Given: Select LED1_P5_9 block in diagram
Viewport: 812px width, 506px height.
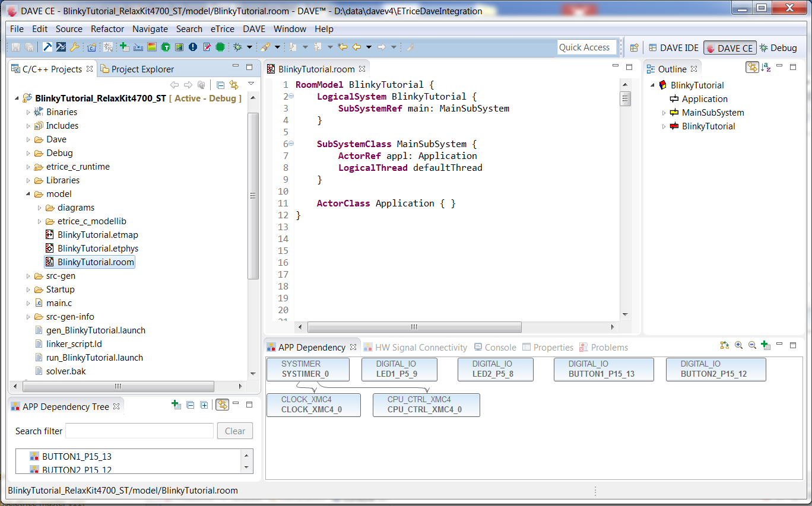Looking at the screenshot, I should (x=399, y=369).
